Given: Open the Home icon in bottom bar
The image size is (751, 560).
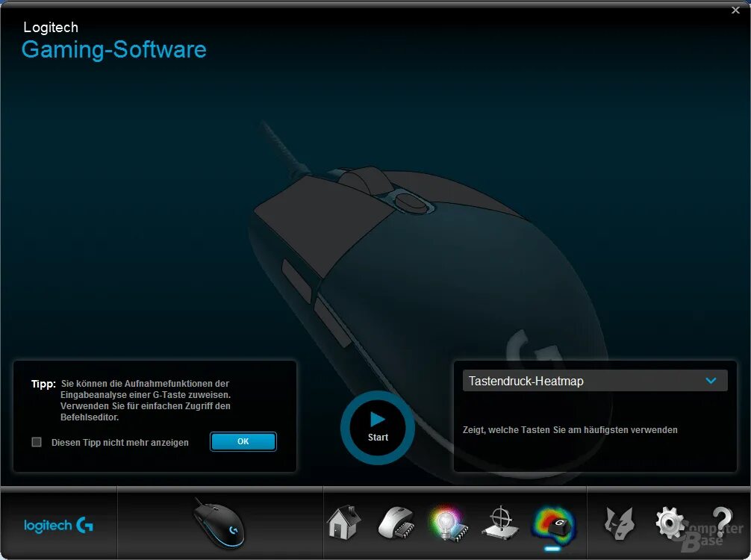Looking at the screenshot, I should (343, 523).
